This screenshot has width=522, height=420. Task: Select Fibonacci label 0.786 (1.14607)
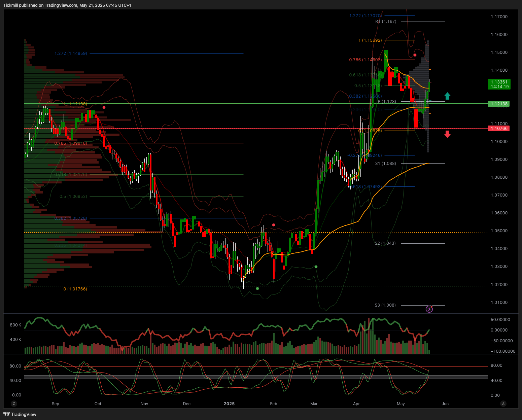pos(366,60)
